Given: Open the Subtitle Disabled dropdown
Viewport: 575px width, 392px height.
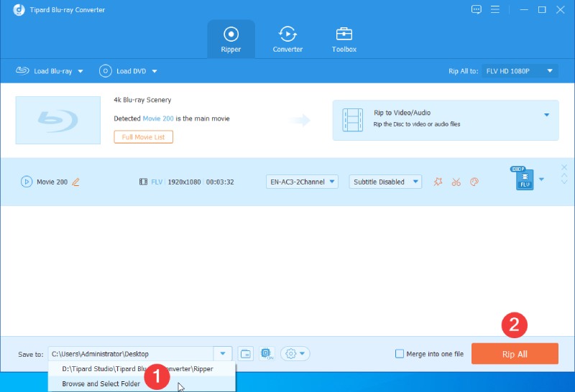Looking at the screenshot, I should pos(385,182).
